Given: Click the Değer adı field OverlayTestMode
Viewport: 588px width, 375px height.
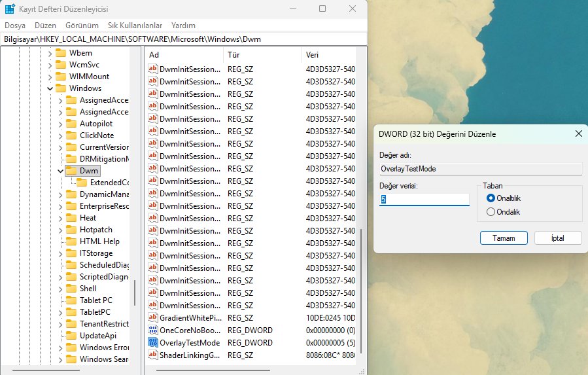Looking at the screenshot, I should pos(480,169).
